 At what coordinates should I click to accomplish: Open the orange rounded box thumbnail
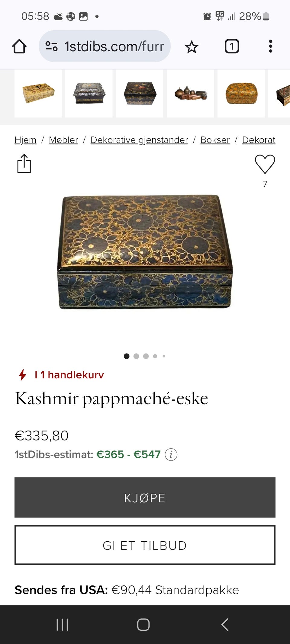(241, 94)
